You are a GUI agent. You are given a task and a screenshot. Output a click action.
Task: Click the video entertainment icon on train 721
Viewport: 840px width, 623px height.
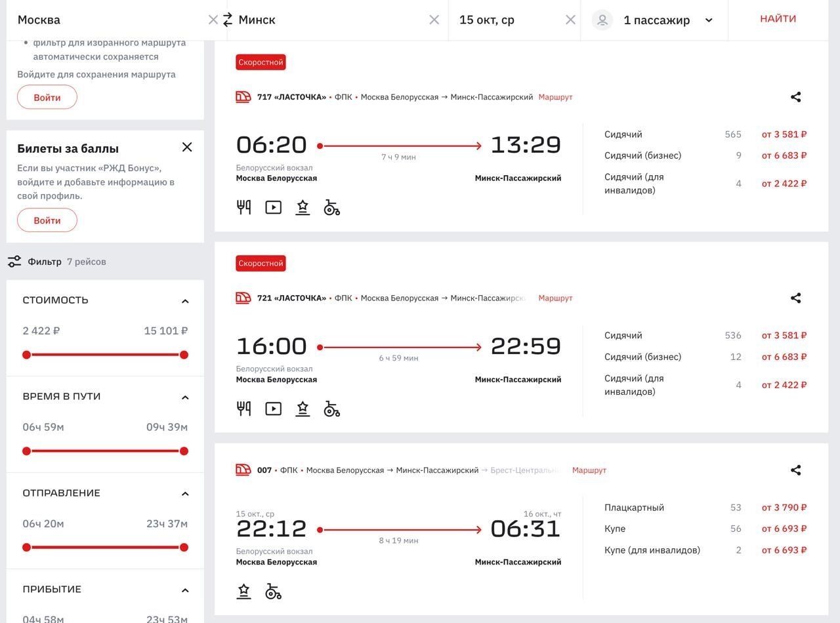click(273, 409)
